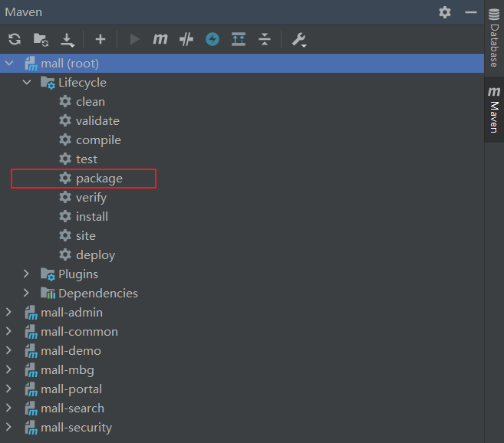
Task: Expand the mall-mbg module
Action: point(8,369)
